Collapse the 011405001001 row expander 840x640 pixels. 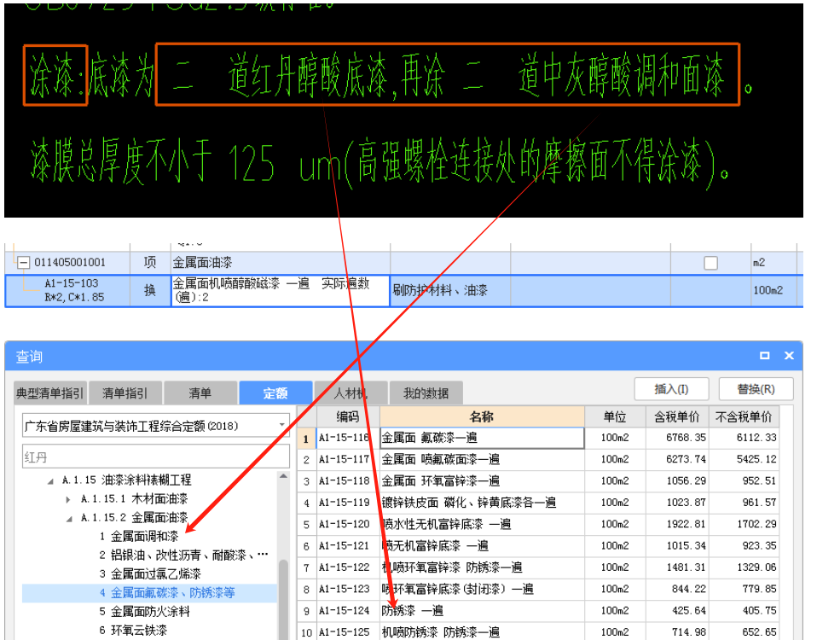coord(23,263)
